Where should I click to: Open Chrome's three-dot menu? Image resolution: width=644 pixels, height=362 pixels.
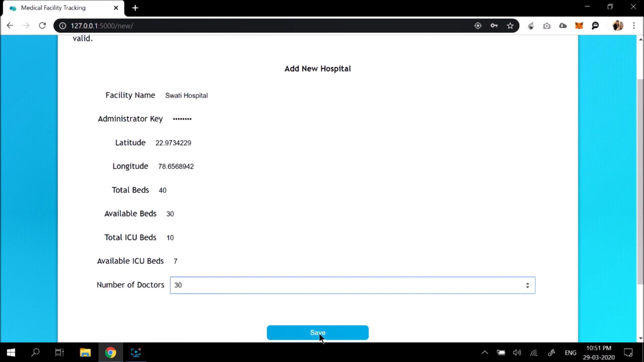634,25
